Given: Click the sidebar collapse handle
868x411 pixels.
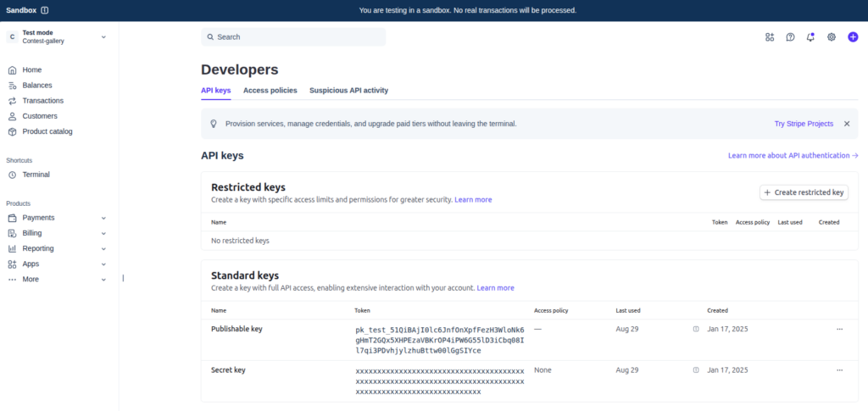Looking at the screenshot, I should point(123,278).
